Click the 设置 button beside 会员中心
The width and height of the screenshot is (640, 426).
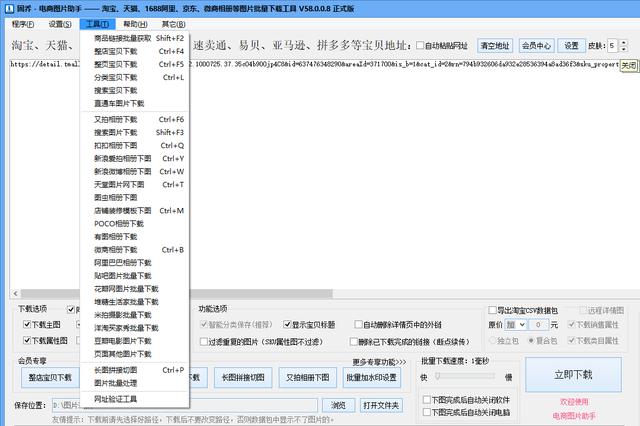[571, 46]
